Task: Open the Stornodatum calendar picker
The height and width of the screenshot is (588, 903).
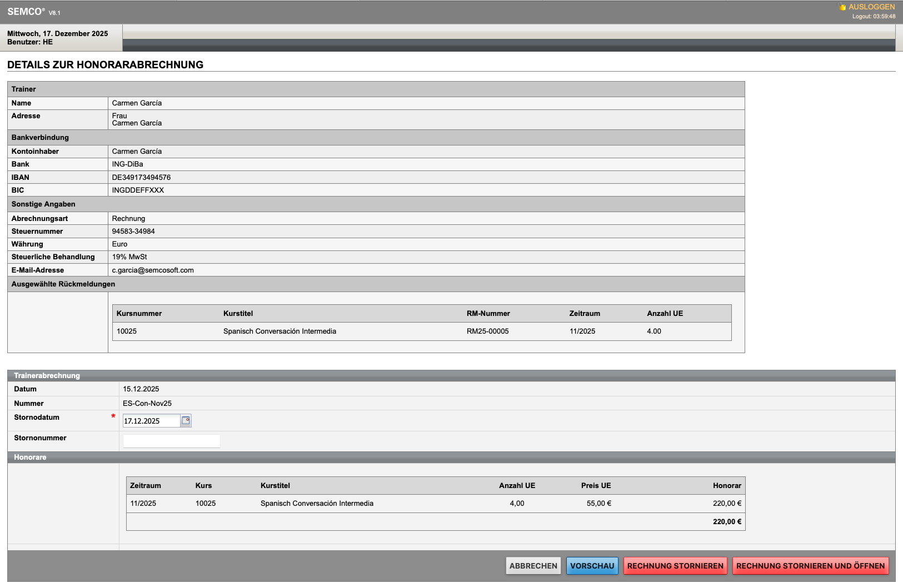Action: pos(186,421)
